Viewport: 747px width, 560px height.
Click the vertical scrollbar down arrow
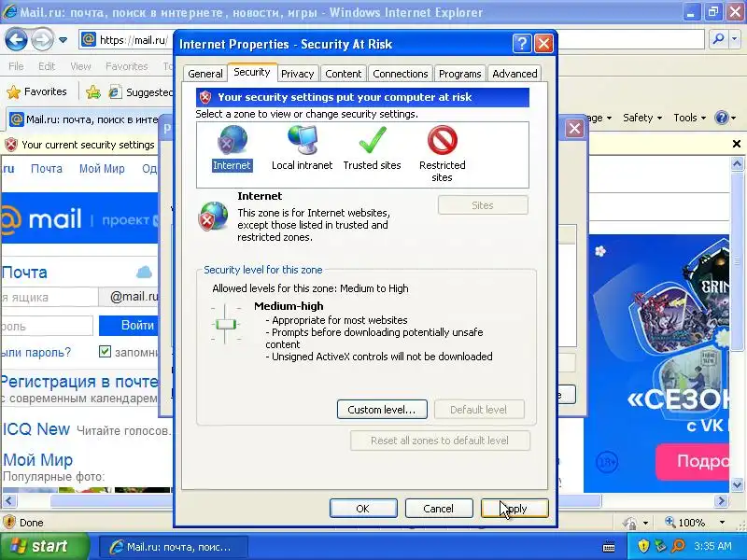coord(737,485)
